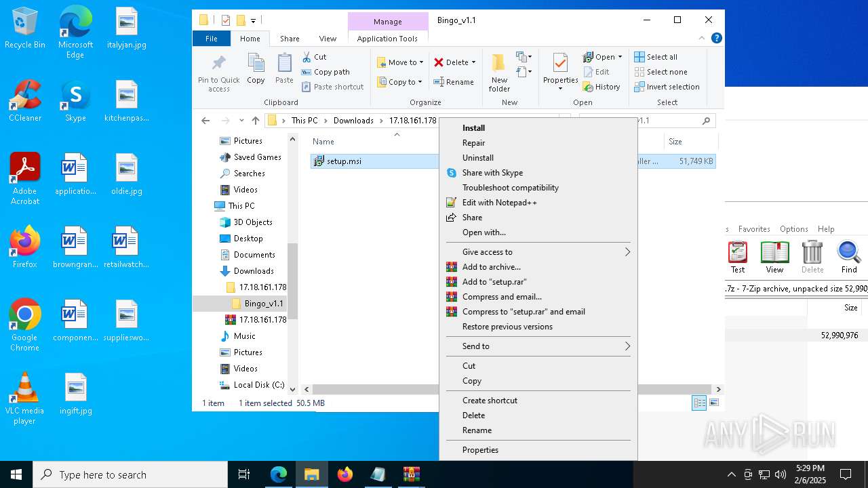
Task: Open the File tab
Action: [x=212, y=39]
